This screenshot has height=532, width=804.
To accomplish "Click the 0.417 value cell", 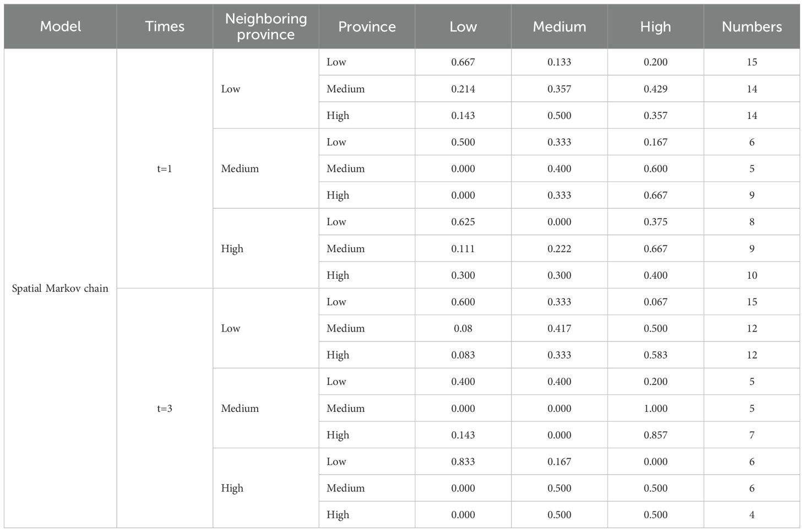I will [x=559, y=328].
